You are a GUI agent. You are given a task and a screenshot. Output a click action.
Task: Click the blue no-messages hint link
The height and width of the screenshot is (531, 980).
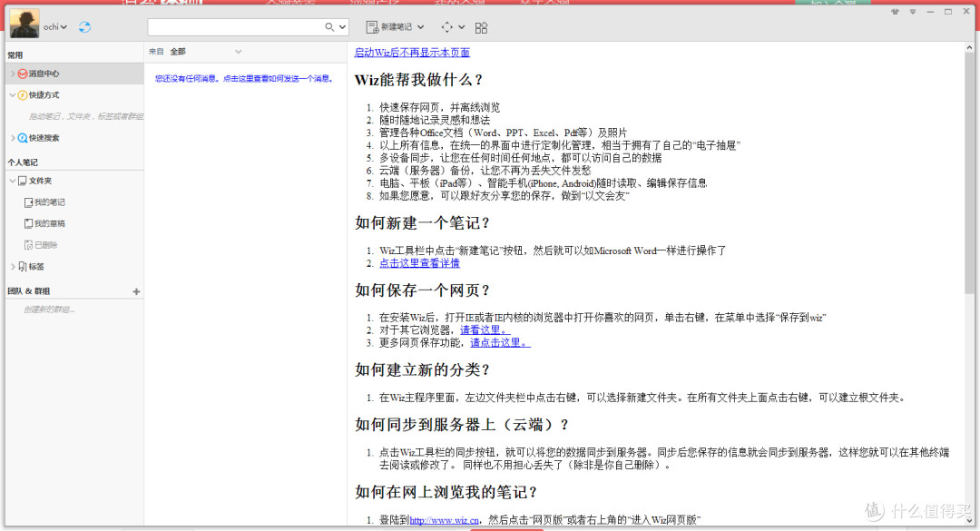(x=244, y=78)
